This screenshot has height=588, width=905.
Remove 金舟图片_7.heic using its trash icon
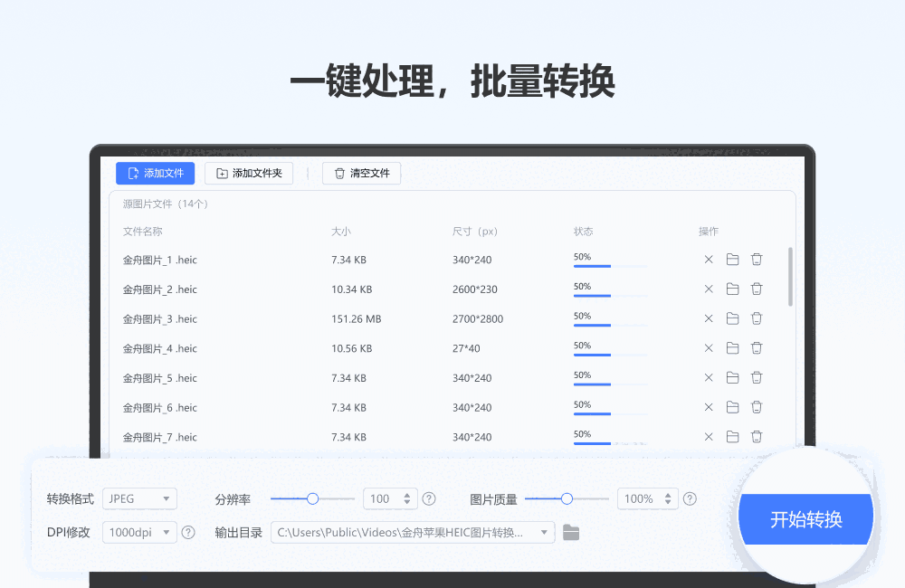757,437
